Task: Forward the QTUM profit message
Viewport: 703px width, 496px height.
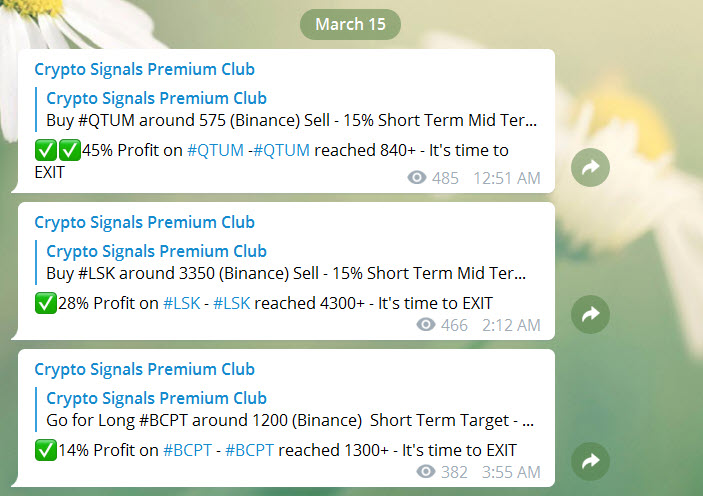Action: coord(590,167)
